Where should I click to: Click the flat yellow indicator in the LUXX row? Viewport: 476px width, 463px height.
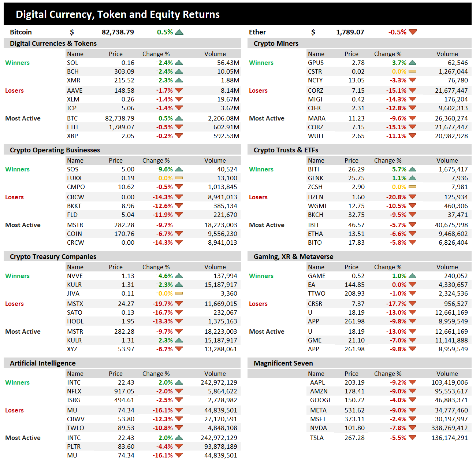coord(179,178)
